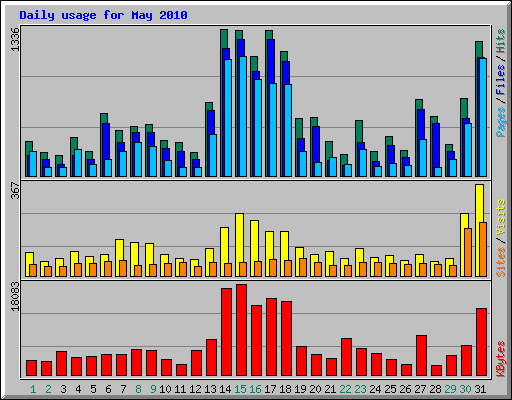Click day label 19 on the axis
The width and height of the screenshot is (512, 400).
(x=300, y=389)
